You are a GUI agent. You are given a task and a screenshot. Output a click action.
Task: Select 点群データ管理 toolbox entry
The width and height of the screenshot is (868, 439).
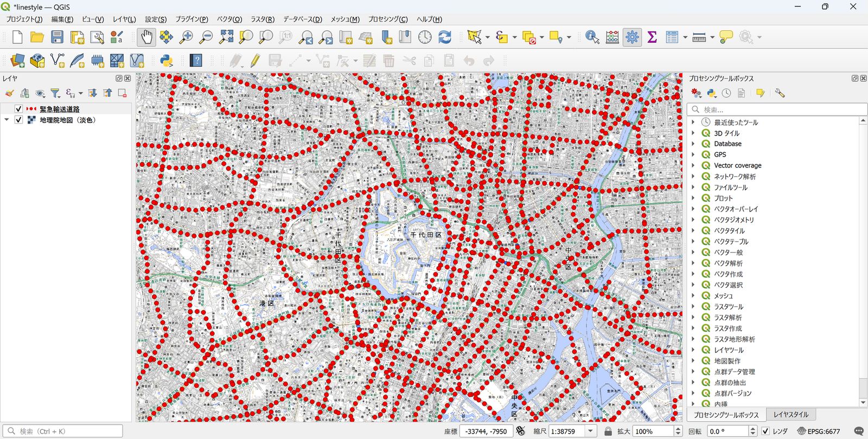(x=734, y=371)
